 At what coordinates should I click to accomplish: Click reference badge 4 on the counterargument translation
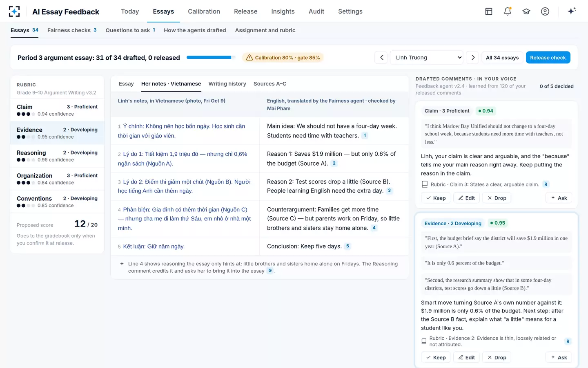click(374, 228)
